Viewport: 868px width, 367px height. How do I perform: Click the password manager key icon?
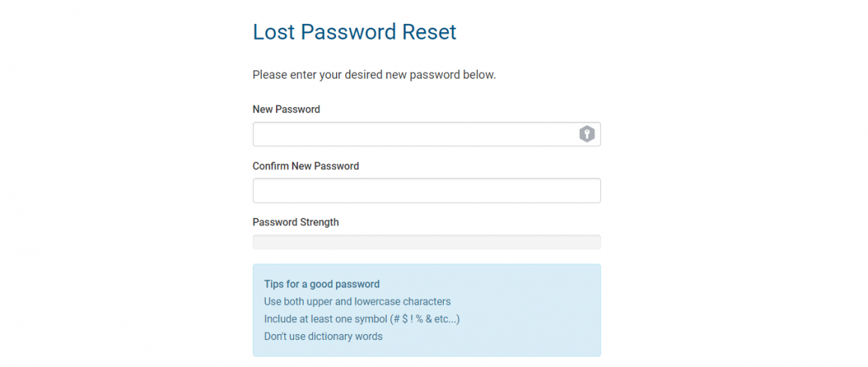tap(587, 134)
